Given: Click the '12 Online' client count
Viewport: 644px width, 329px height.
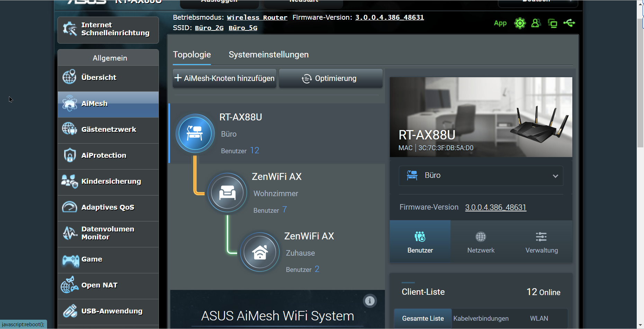Looking at the screenshot, I should pyautogui.click(x=543, y=292).
